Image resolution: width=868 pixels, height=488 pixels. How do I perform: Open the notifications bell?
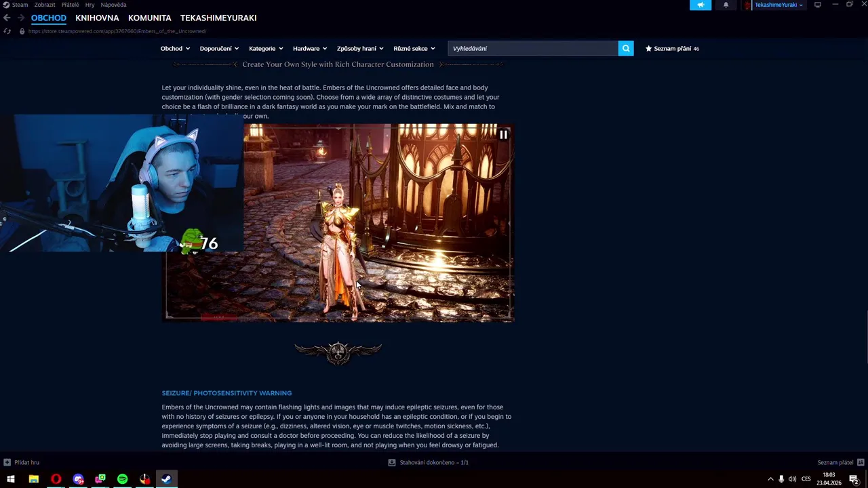tap(726, 5)
